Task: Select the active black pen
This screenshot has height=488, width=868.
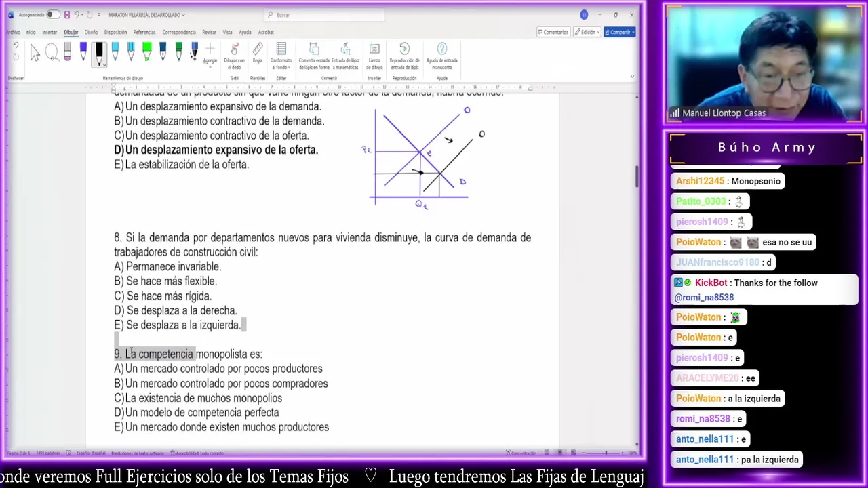Action: pyautogui.click(x=99, y=54)
